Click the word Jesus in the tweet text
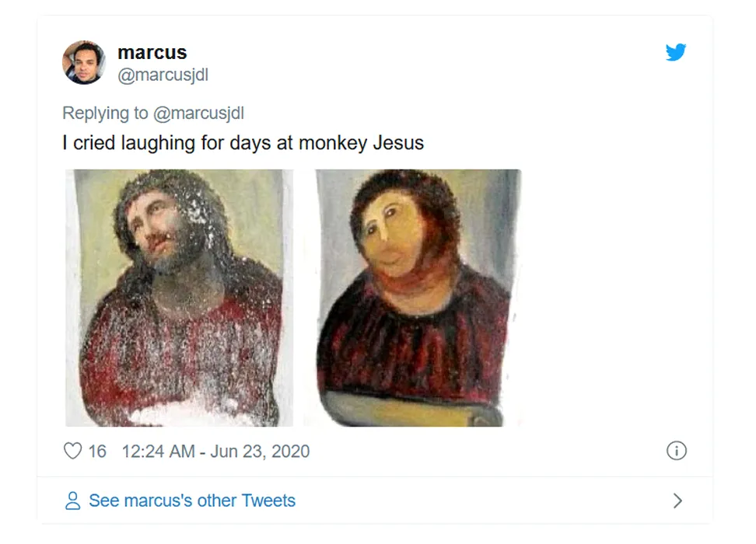This screenshot has width=756, height=544. 398,144
